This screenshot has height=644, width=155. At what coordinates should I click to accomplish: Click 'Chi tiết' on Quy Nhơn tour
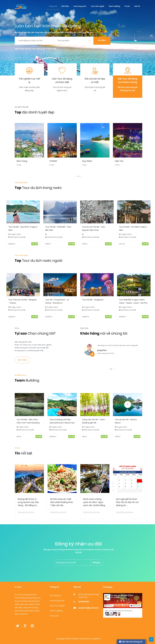[x=35, y=244]
